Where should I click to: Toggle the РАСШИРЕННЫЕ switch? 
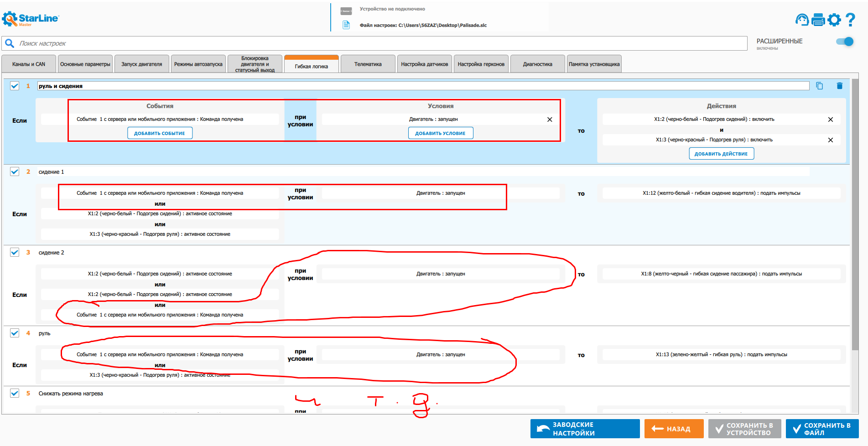(845, 41)
